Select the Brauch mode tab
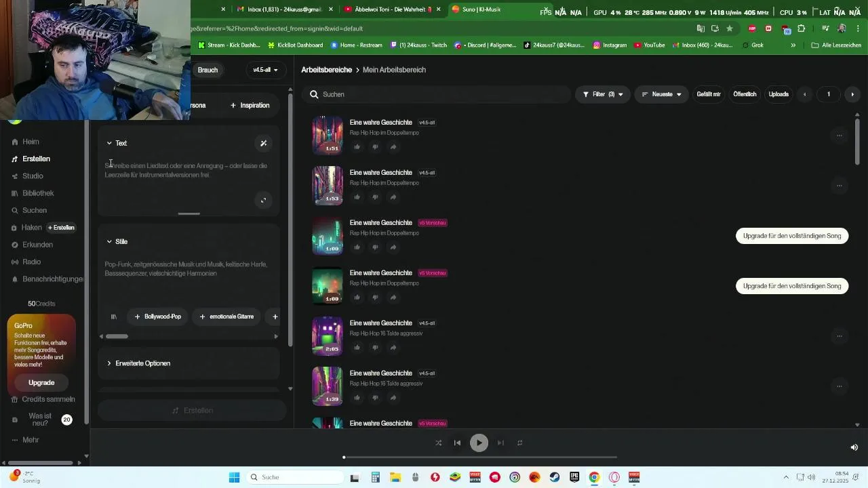The width and height of the screenshot is (868, 488). click(x=207, y=70)
